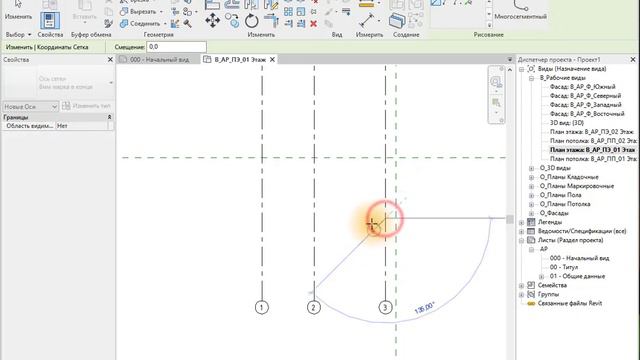640x360 pixels.
Task: Choose the Многосегментный draw tool
Action: click(x=520, y=10)
